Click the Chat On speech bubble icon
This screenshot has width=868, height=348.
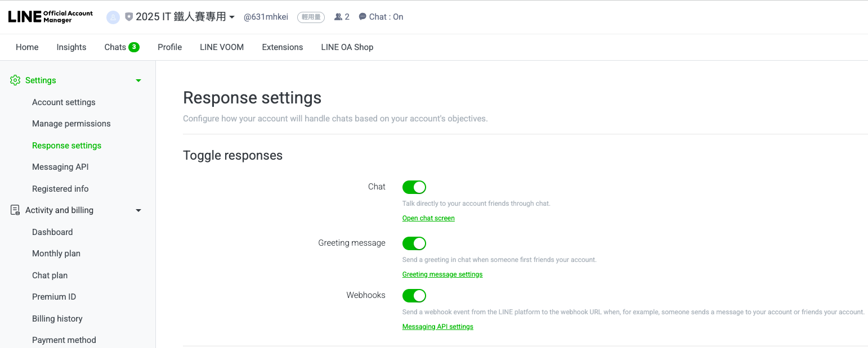(363, 17)
